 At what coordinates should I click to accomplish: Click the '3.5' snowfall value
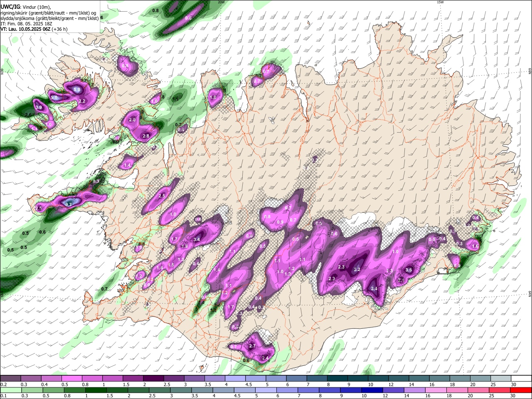(409, 270)
